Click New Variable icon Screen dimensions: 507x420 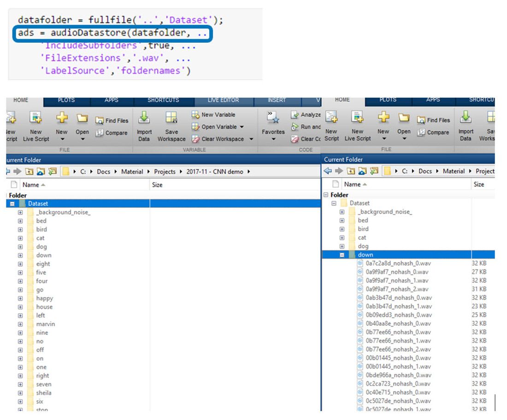pyautogui.click(x=196, y=115)
